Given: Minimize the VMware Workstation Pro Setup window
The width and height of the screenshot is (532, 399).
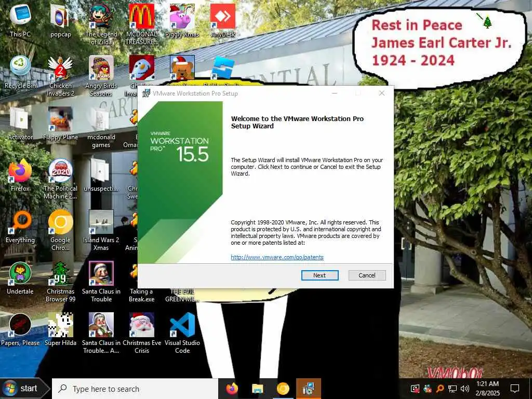Looking at the screenshot, I should (335, 93).
